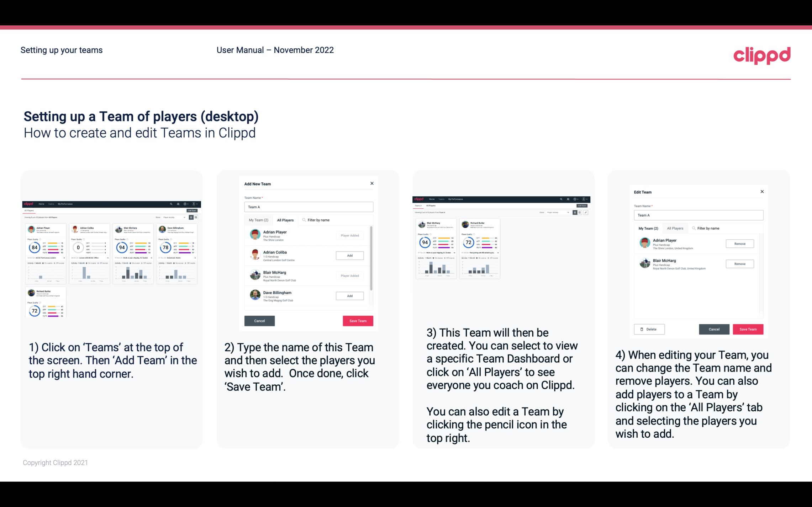Select the My Team tab in Add New Team
Screen dimensions: 812x507
(x=259, y=220)
